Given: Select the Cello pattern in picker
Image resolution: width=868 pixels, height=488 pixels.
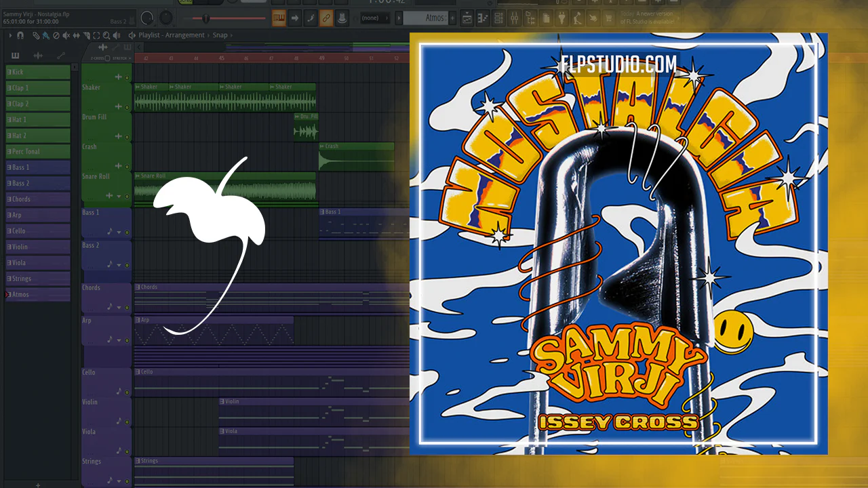Looking at the screenshot, I should pyautogui.click(x=38, y=231).
